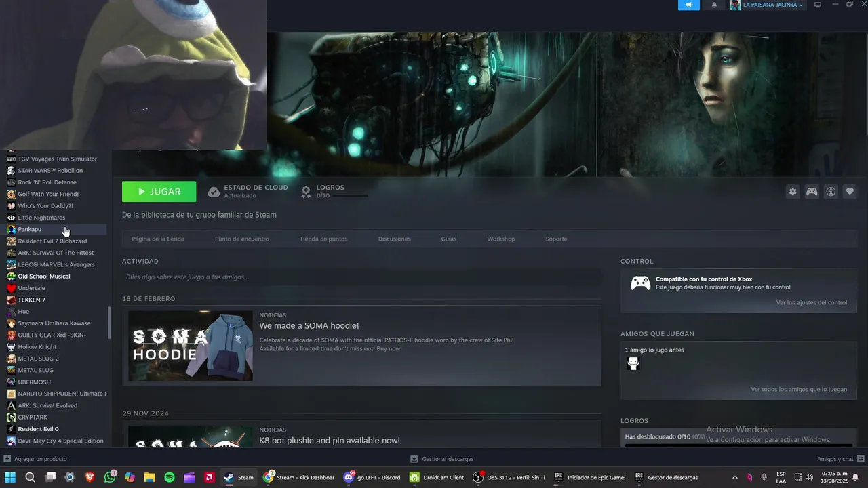The image size is (868, 488).
Task: Open the Workshop tab
Action: pyautogui.click(x=501, y=239)
